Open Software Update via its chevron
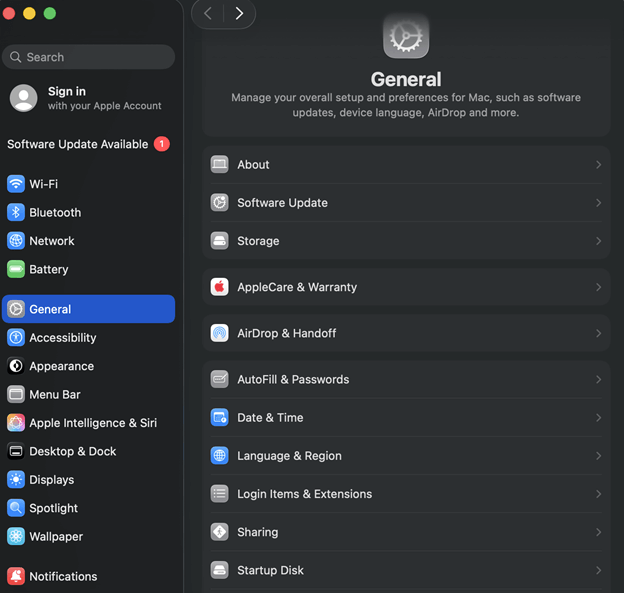This screenshot has height=593, width=624. 598,203
